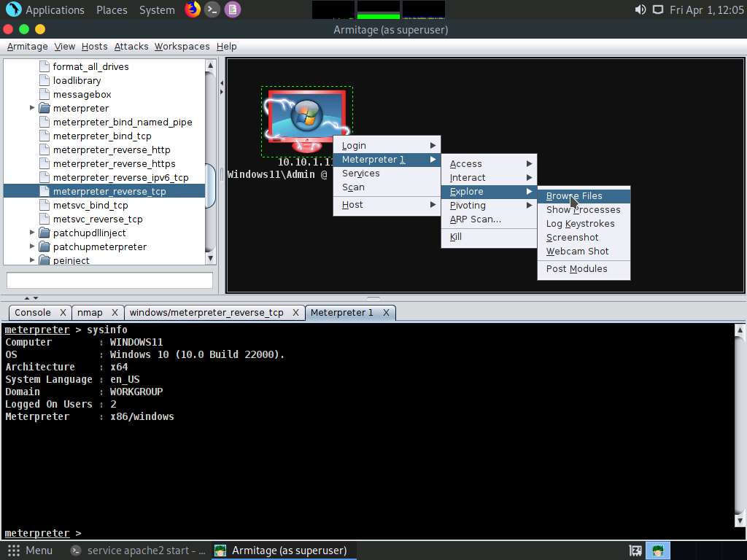Close the Meterpreter 1 tab
The width and height of the screenshot is (747, 560).
386,312
